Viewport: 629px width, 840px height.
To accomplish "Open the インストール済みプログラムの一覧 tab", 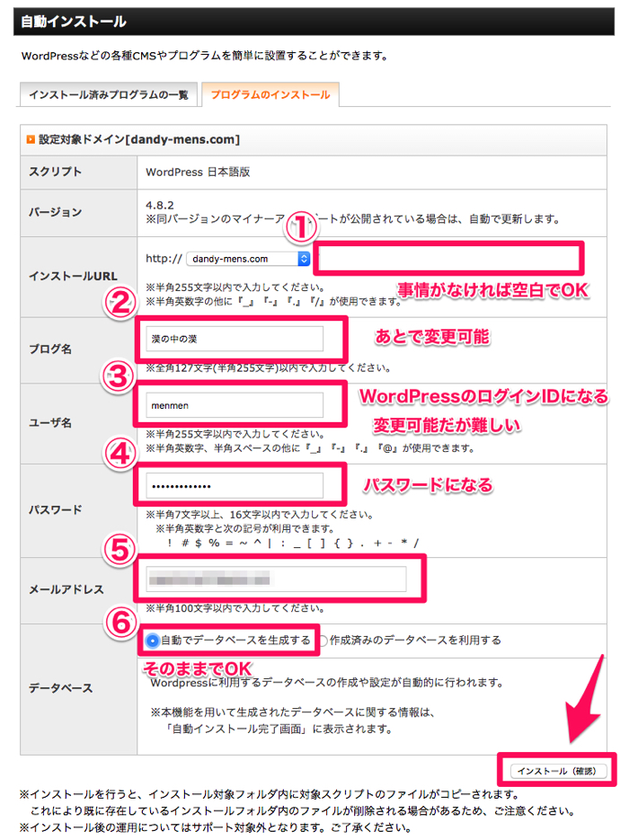I will pyautogui.click(x=108, y=94).
